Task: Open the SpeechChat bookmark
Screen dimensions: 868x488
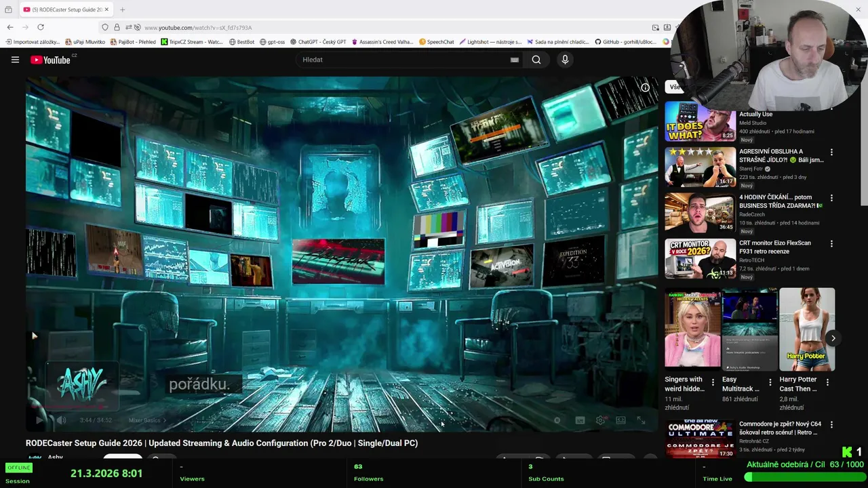Action: pyautogui.click(x=436, y=42)
